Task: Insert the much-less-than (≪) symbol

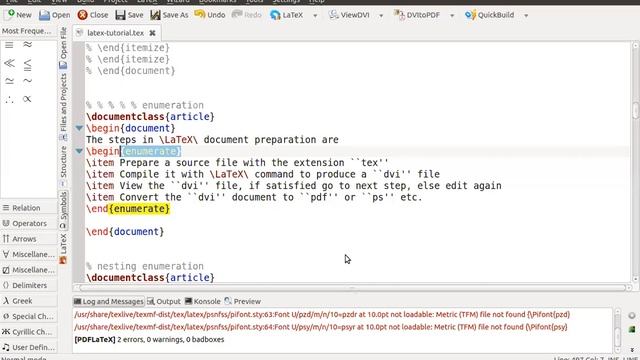Action: (x=9, y=63)
